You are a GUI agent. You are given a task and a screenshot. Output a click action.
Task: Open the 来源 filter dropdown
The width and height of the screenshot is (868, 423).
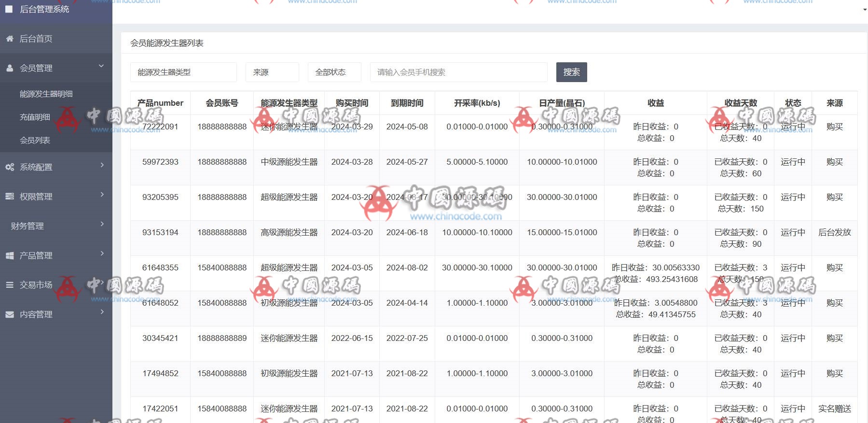pos(272,72)
